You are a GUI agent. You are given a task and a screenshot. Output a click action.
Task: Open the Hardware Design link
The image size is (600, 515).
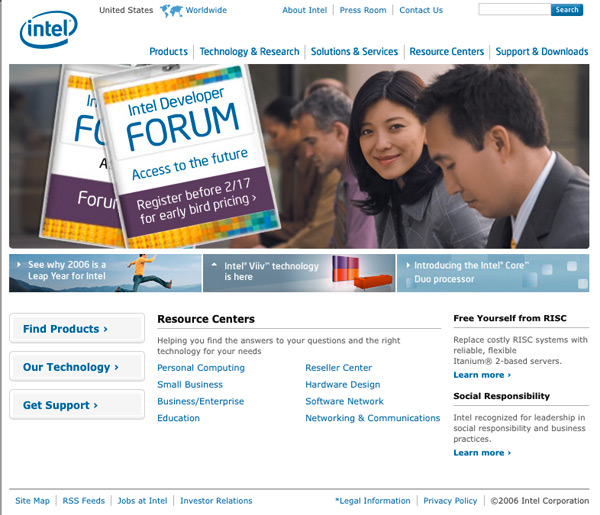[343, 385]
